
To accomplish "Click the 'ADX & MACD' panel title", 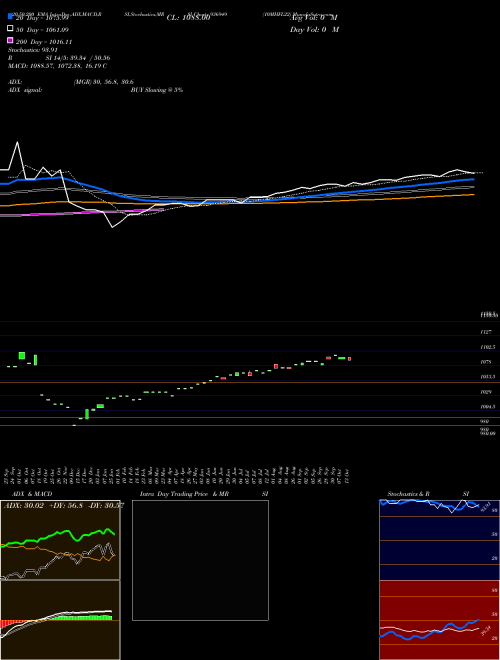I will click(32, 494).
